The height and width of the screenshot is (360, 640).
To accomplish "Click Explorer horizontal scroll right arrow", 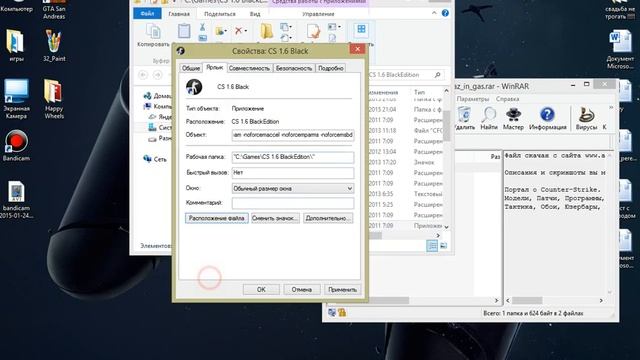I will [438, 236].
